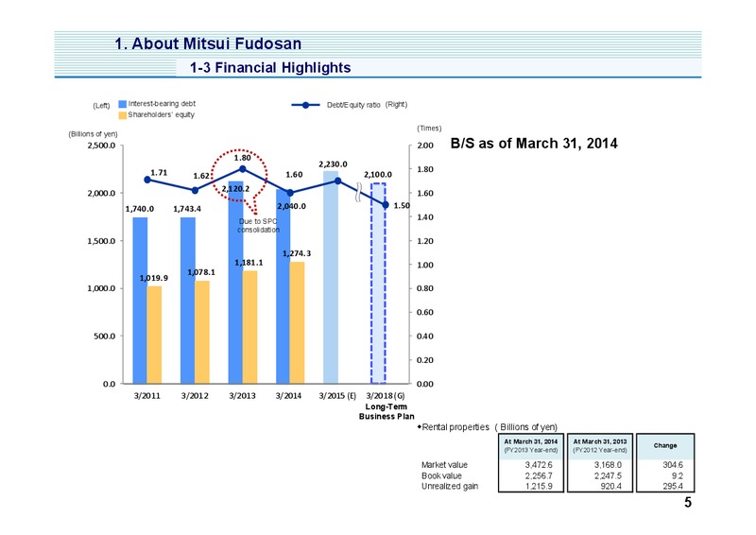
Task: Click the 'B/S as of March 31, 2014' title
Action: pos(534,144)
